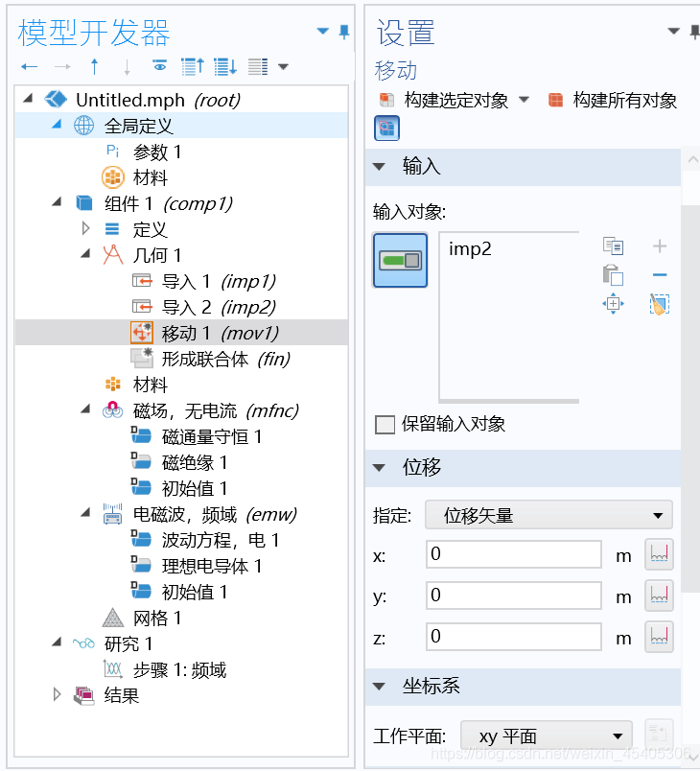Screen dimensions: 700x771
Task: Click the x displacement input field
Action: 514,554
